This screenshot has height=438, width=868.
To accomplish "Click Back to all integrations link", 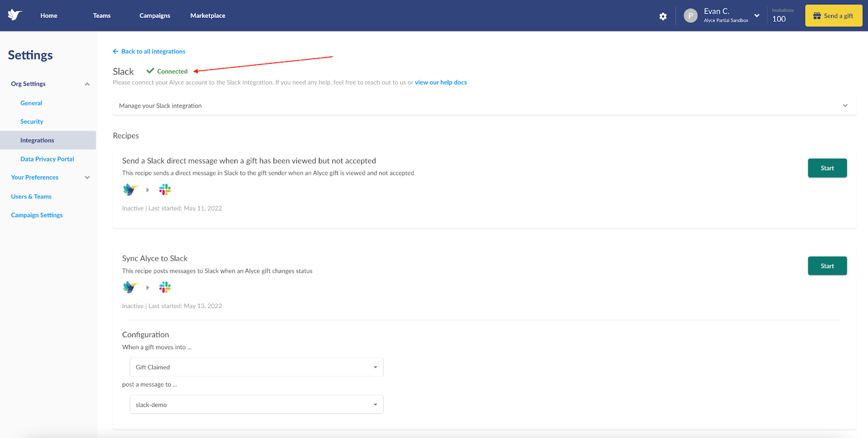I will point(153,51).
